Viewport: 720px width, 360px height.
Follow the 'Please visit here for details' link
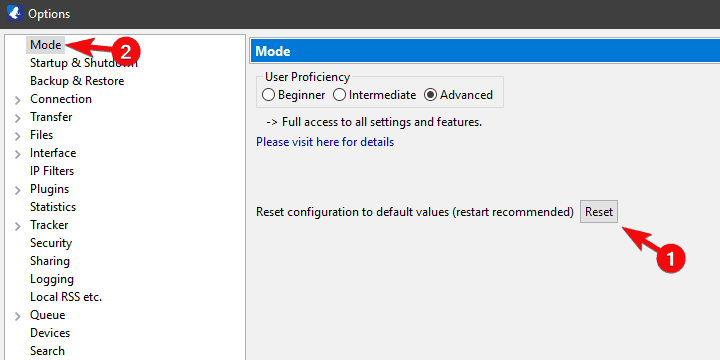325,142
